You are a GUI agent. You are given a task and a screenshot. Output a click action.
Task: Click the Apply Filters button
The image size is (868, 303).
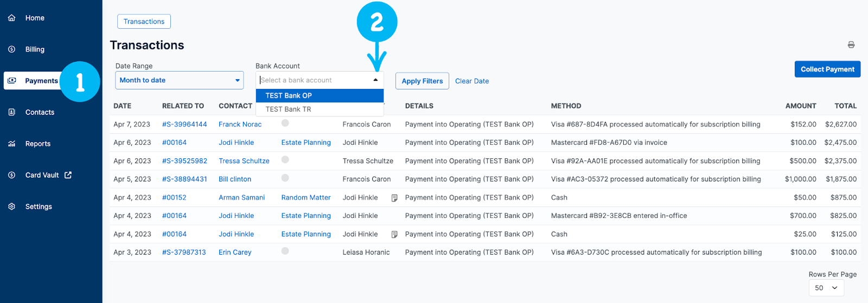click(x=422, y=81)
